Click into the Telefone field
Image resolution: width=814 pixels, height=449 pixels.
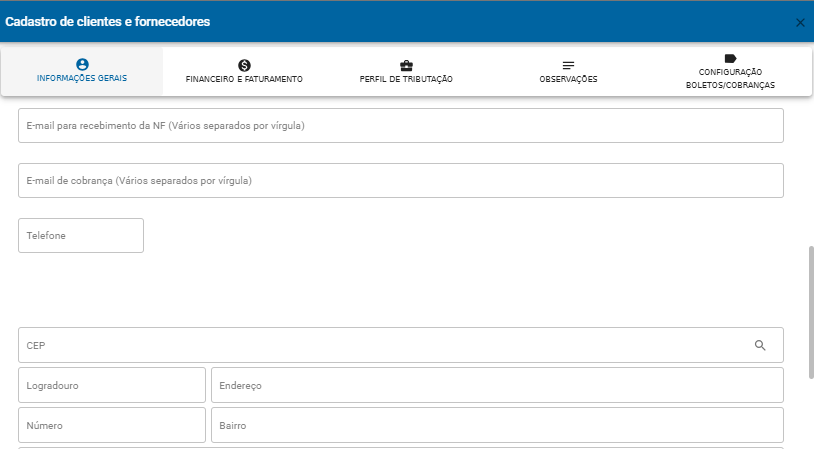(x=81, y=236)
